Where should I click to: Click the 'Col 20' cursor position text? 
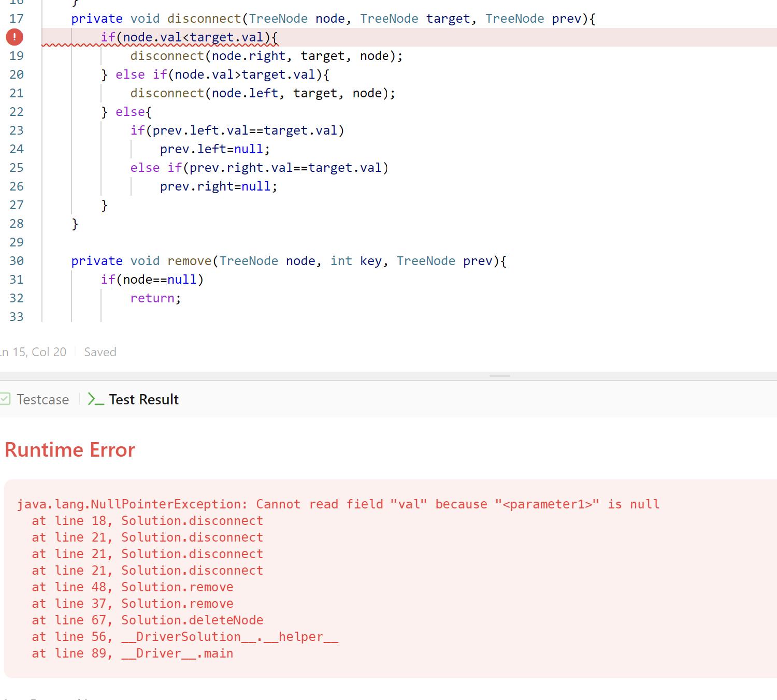point(49,352)
